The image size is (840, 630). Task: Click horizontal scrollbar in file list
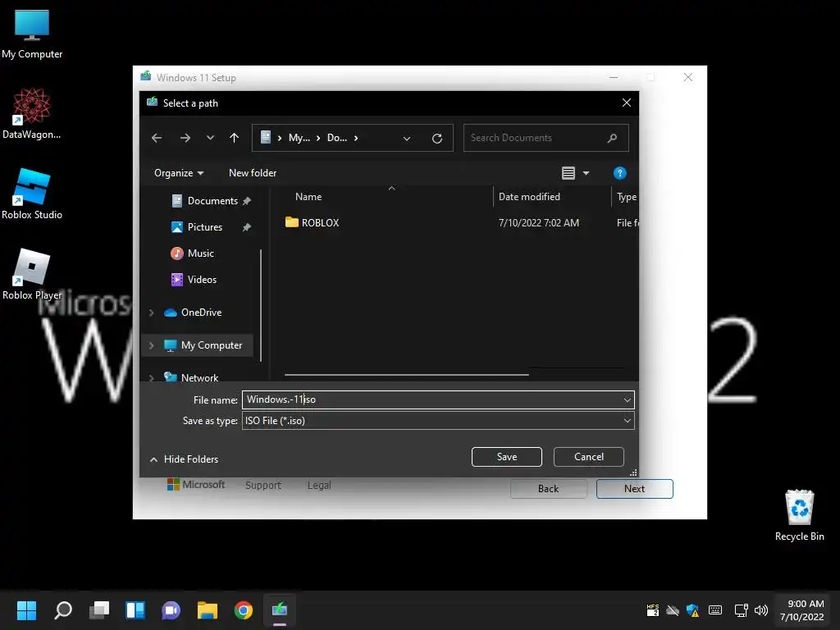407,375
